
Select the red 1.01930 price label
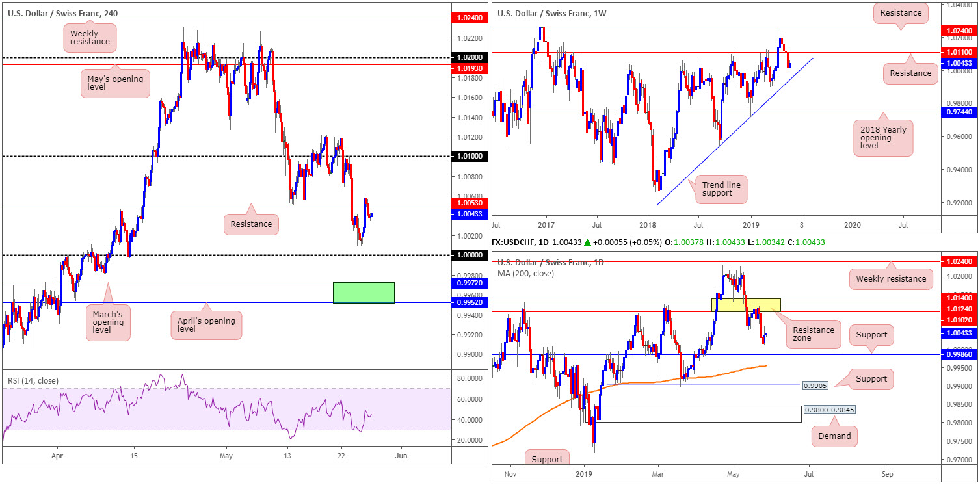coord(469,68)
